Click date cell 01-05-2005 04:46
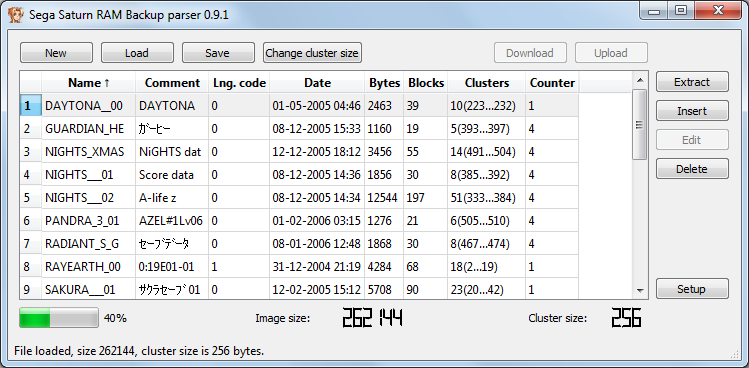The width and height of the screenshot is (749, 368). (317, 106)
